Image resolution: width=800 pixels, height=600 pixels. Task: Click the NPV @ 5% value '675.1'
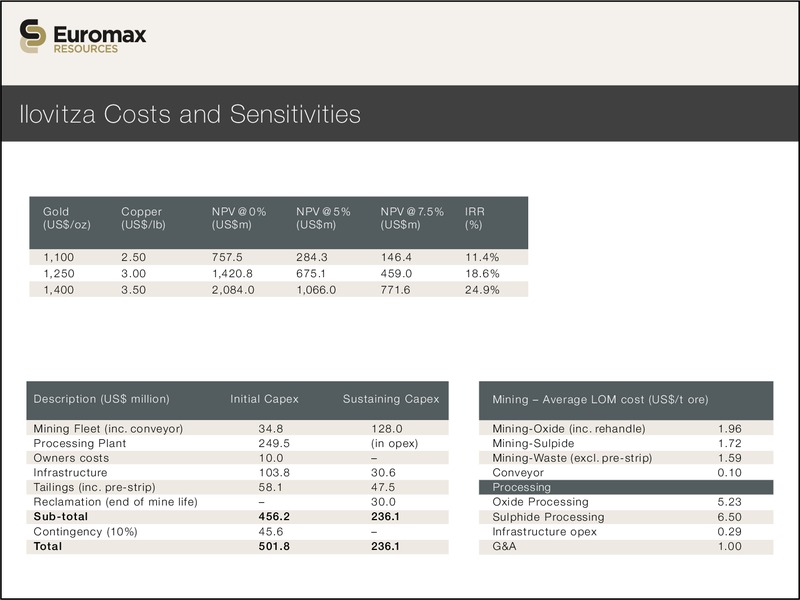tap(311, 273)
